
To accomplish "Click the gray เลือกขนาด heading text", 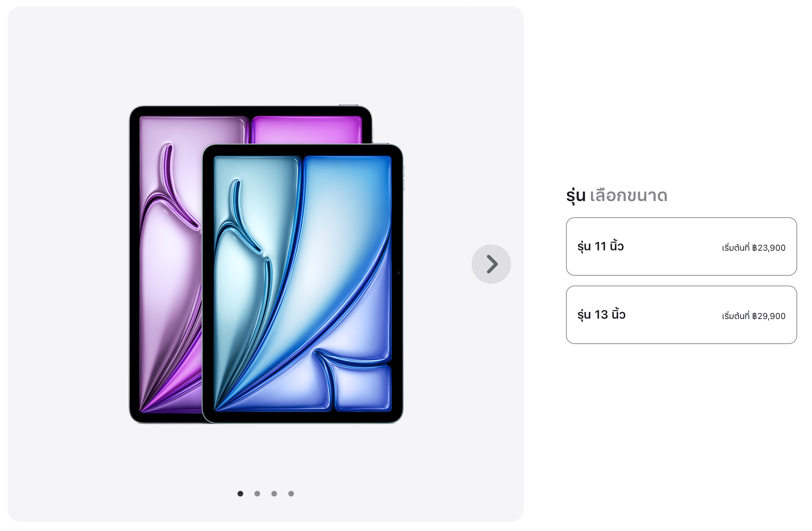I will [x=629, y=195].
